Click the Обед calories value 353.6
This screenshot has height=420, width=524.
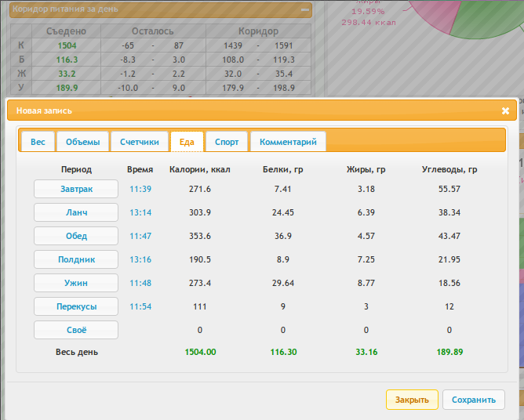(x=200, y=236)
